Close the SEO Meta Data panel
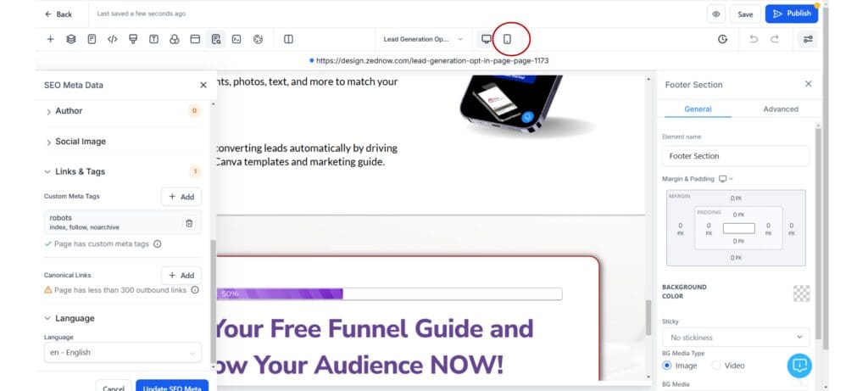The image size is (868, 391). pos(203,85)
